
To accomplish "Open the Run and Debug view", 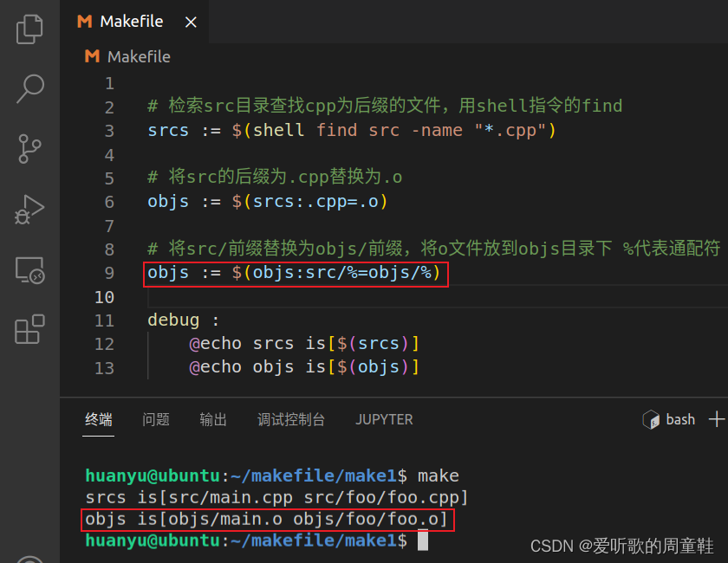I will (29, 210).
